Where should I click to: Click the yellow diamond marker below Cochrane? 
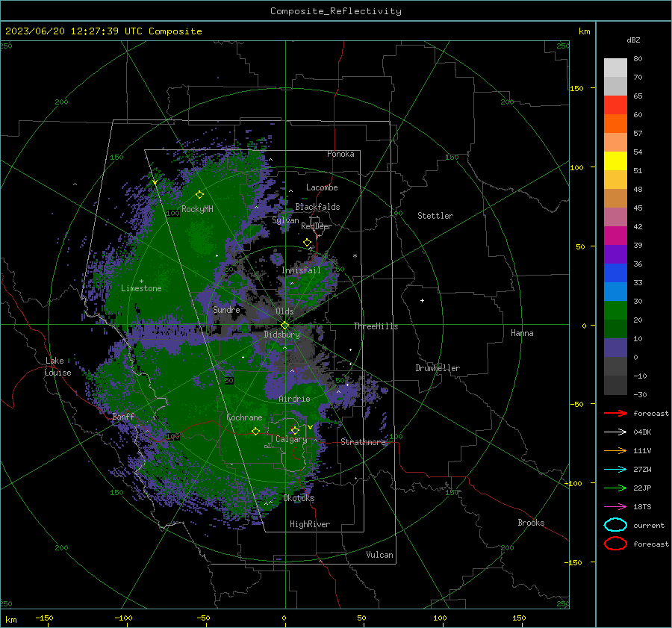pos(256,431)
